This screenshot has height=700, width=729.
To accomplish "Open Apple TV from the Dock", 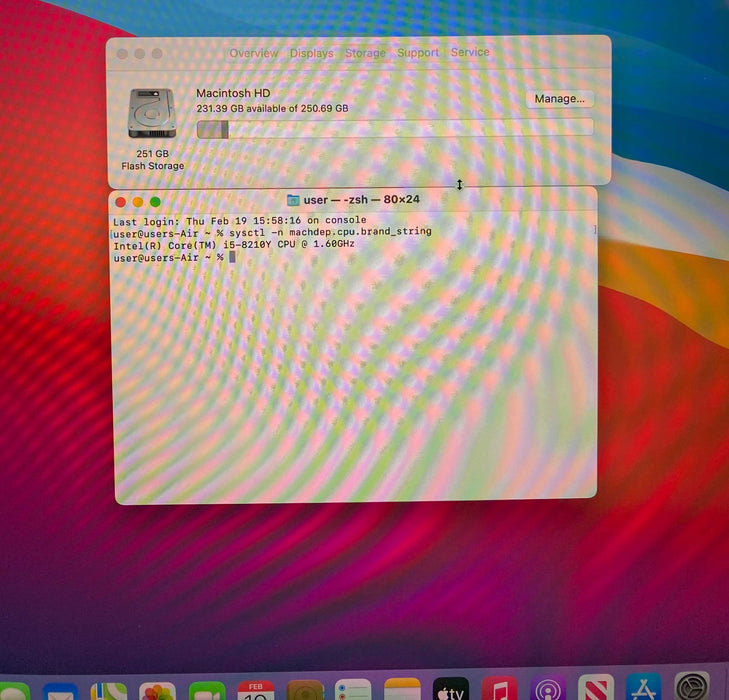I will point(451,688).
